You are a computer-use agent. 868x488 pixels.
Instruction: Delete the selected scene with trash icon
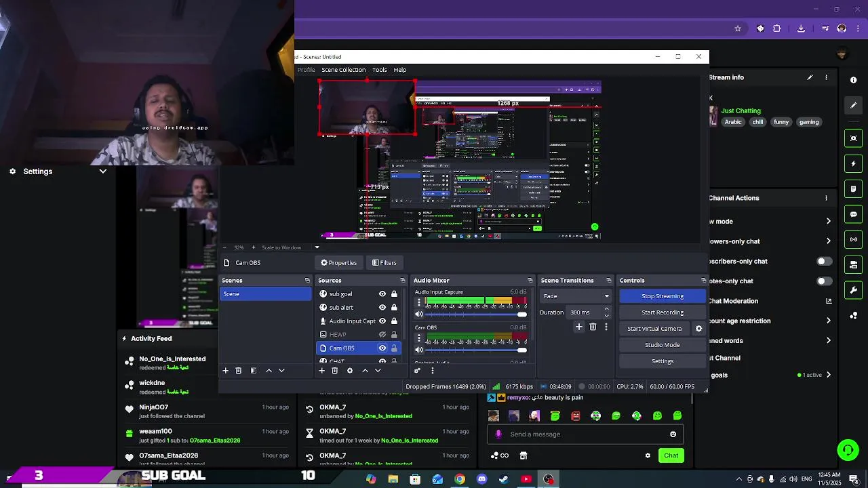[238, 371]
